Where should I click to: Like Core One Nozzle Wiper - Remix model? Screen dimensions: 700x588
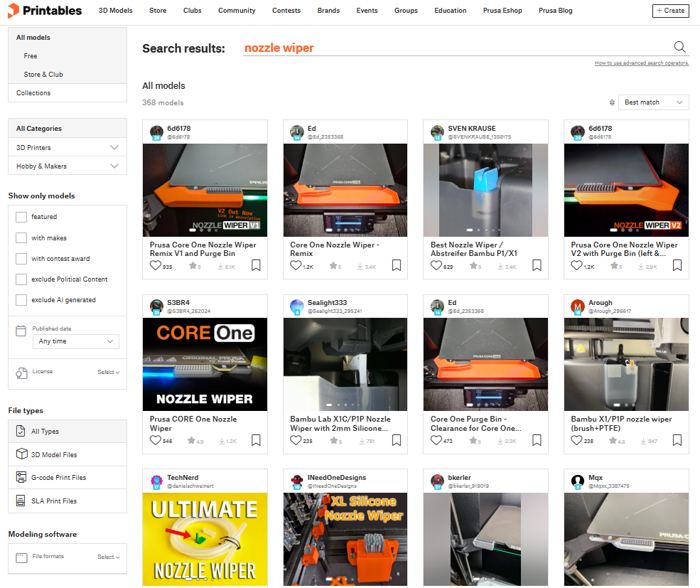[296, 265]
